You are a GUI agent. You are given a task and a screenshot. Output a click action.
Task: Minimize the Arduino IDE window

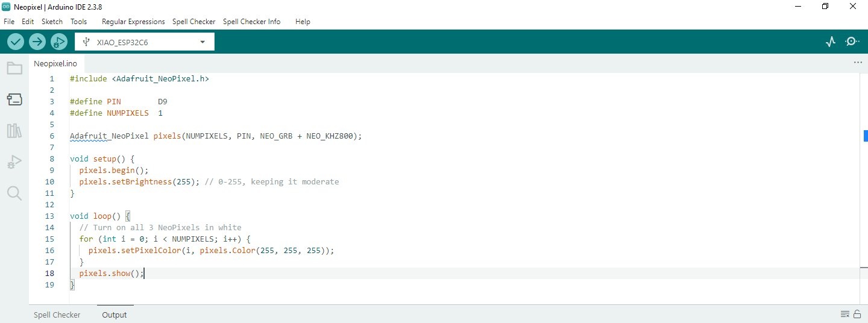(797, 6)
